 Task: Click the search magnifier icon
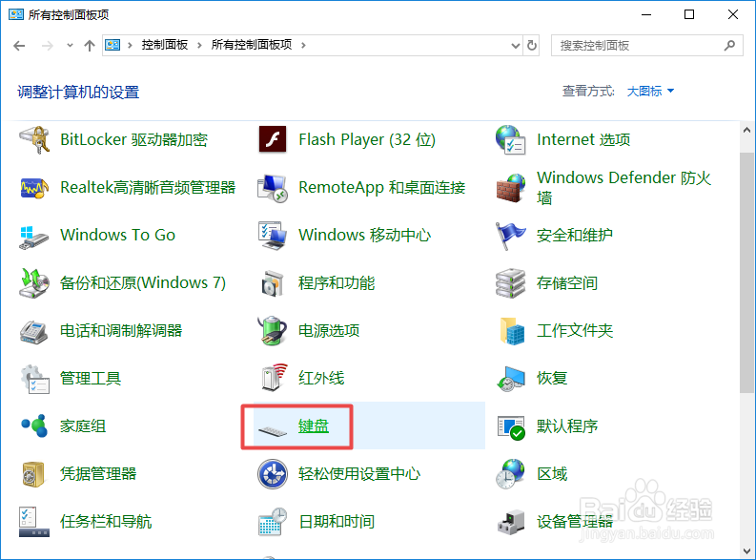click(x=729, y=46)
